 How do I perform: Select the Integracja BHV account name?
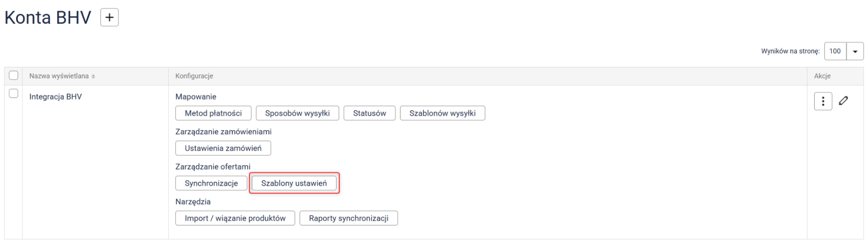56,97
